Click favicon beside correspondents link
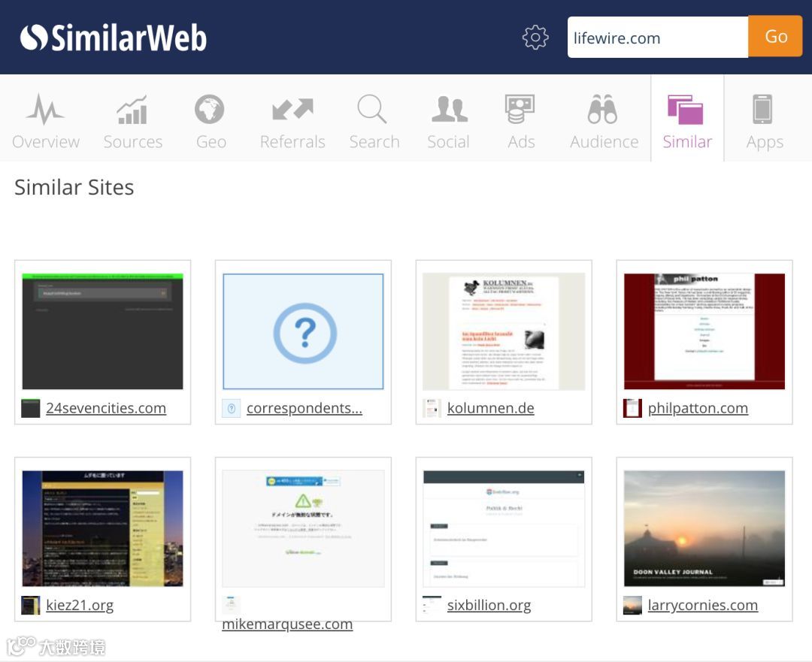 coord(232,408)
